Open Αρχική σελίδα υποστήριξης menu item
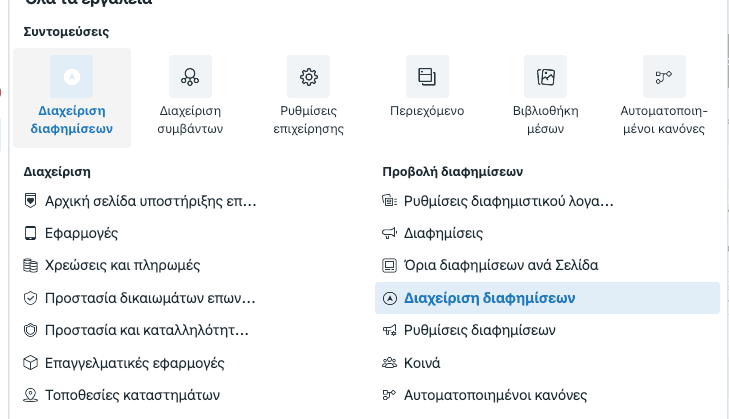This screenshot has height=419, width=729. click(x=151, y=201)
